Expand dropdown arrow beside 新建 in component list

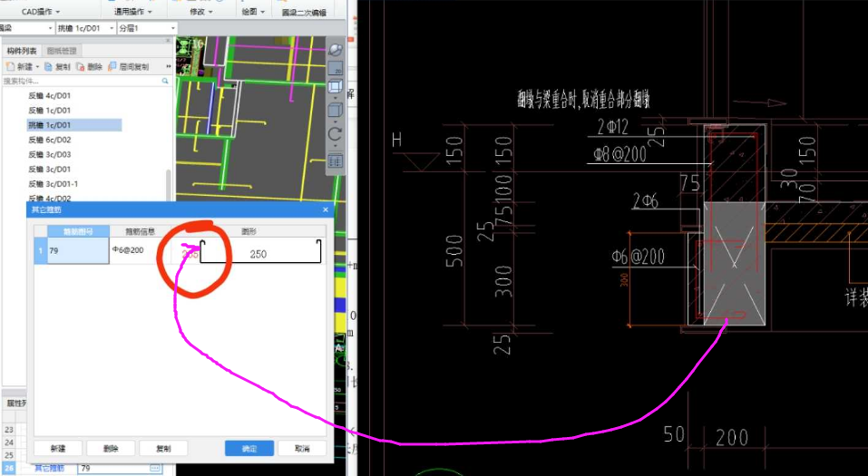click(38, 67)
